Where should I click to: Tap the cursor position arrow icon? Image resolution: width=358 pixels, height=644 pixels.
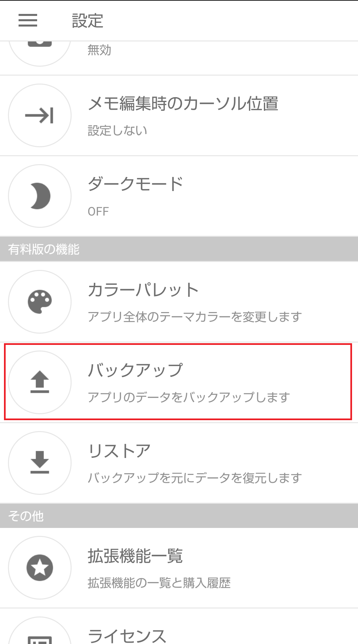click(x=40, y=115)
